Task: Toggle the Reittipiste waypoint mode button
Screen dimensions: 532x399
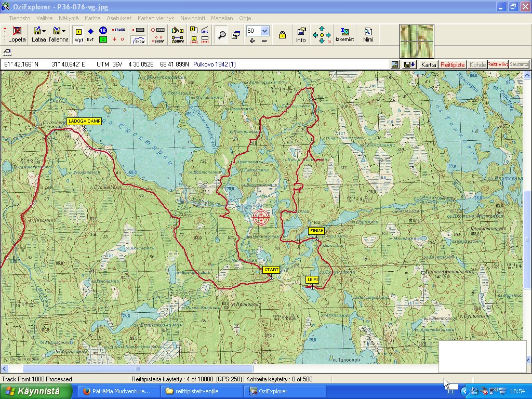Action: pos(453,65)
